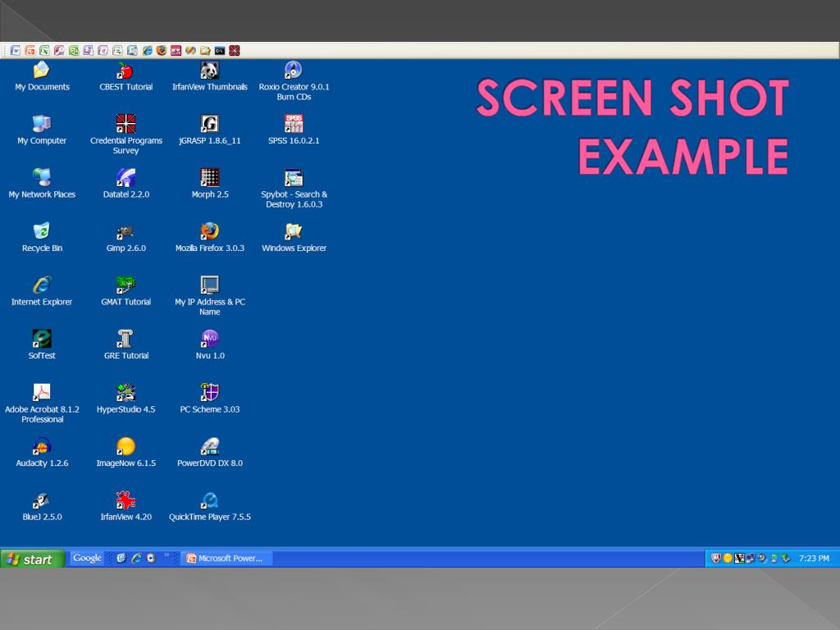The image size is (840, 630).
Task: Open Internet Explorer from top shortcut bar
Action: [147, 50]
